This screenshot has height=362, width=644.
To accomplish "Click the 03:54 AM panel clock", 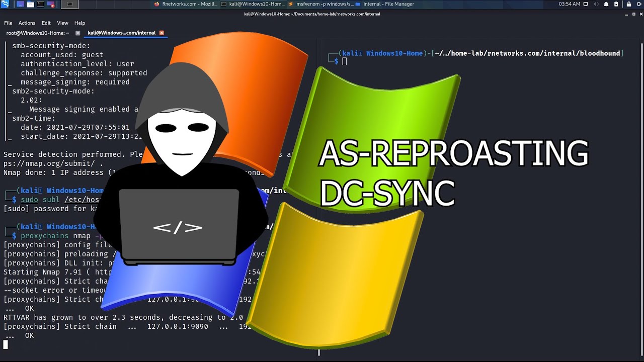I will [569, 4].
